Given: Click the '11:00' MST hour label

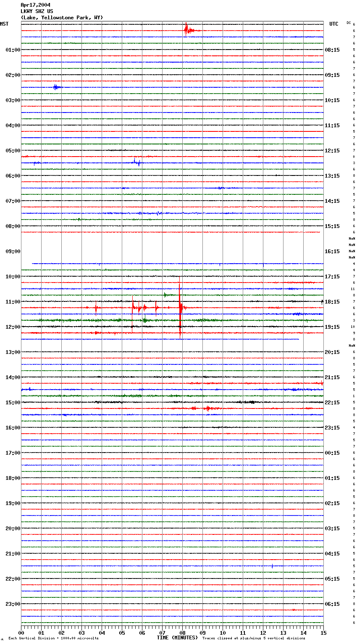Looking at the screenshot, I should point(13,302).
